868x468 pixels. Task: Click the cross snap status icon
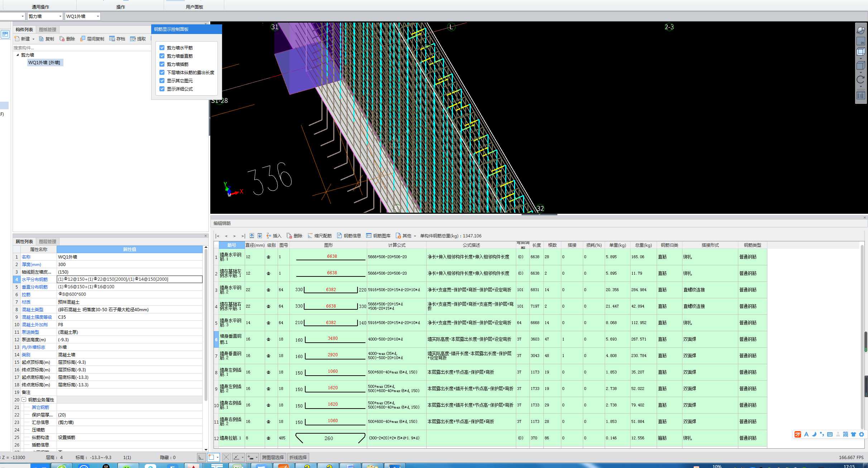point(226,457)
